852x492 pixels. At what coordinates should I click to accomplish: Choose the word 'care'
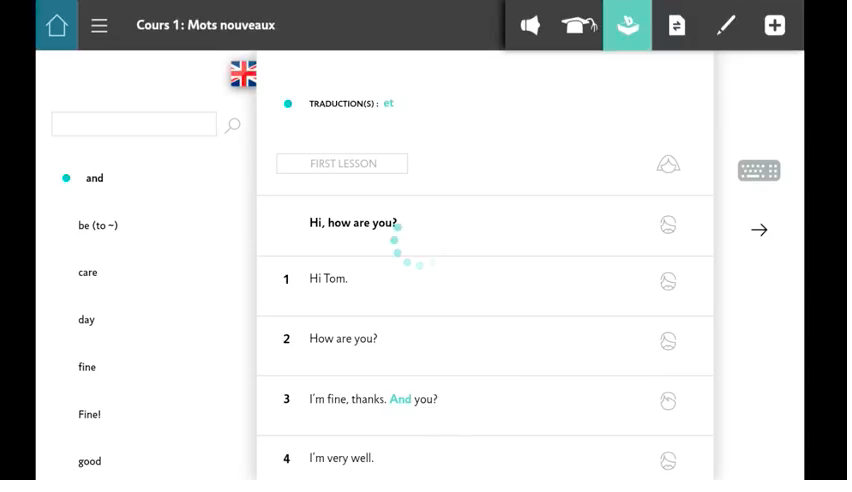tap(88, 273)
